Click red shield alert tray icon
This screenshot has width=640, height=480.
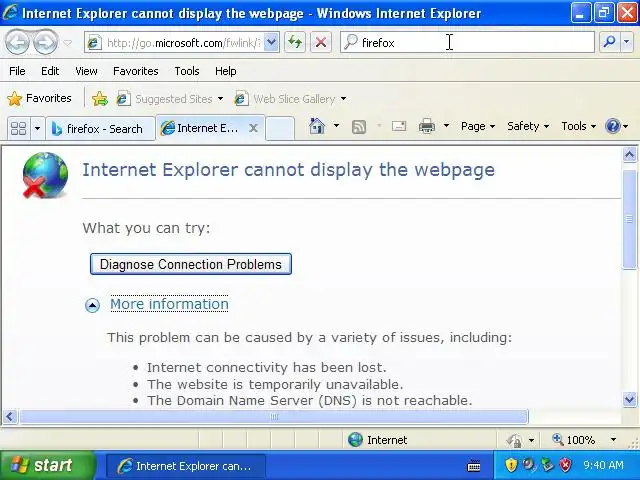click(566, 465)
